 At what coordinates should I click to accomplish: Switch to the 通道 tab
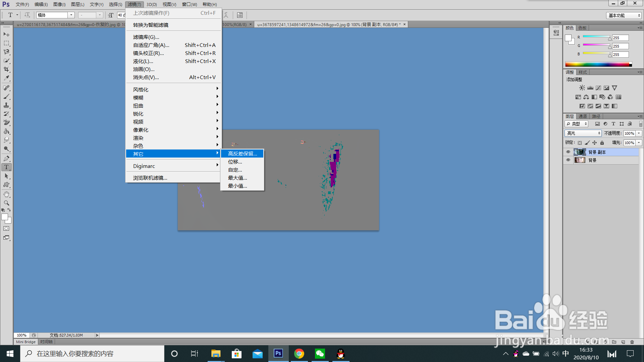(583, 116)
